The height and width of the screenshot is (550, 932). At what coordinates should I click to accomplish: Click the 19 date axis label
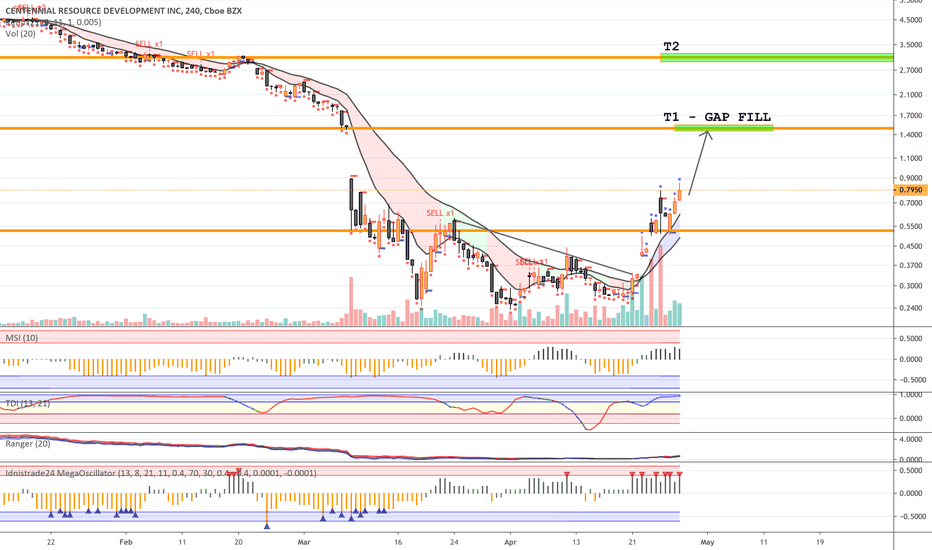(820, 542)
